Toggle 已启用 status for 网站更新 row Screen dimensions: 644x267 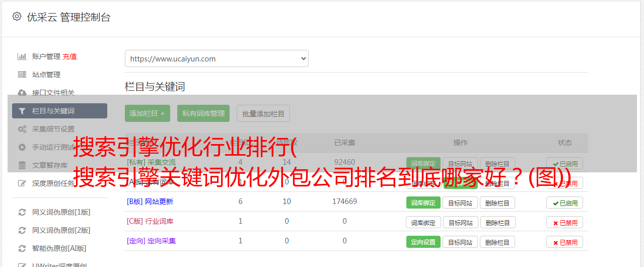(x=565, y=203)
